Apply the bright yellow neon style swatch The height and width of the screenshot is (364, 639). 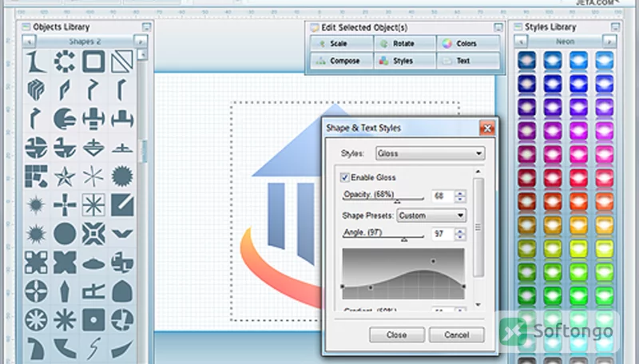(x=578, y=249)
